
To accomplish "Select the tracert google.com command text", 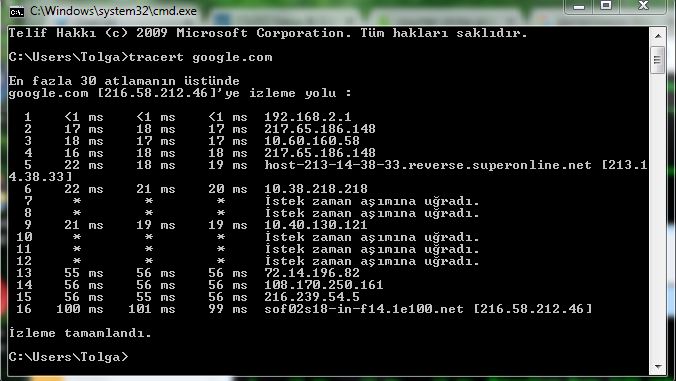I will point(200,57).
